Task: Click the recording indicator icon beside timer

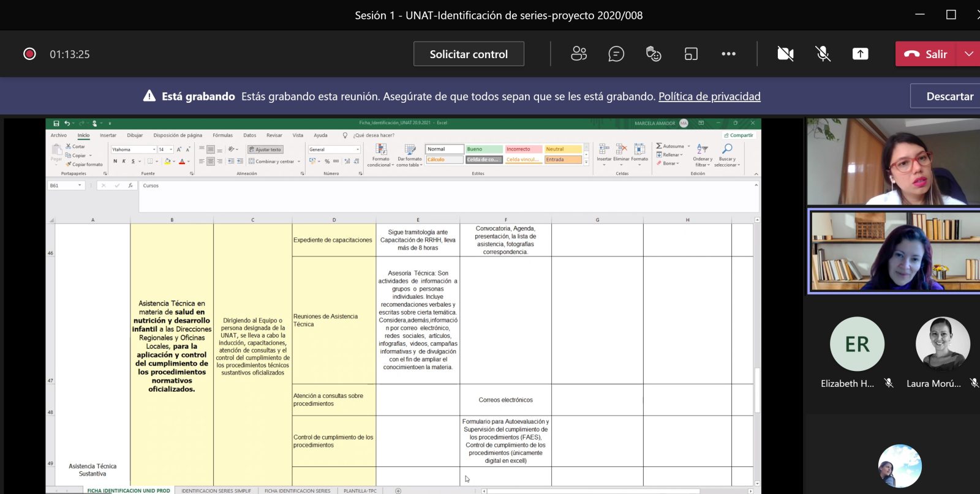Action: click(29, 54)
